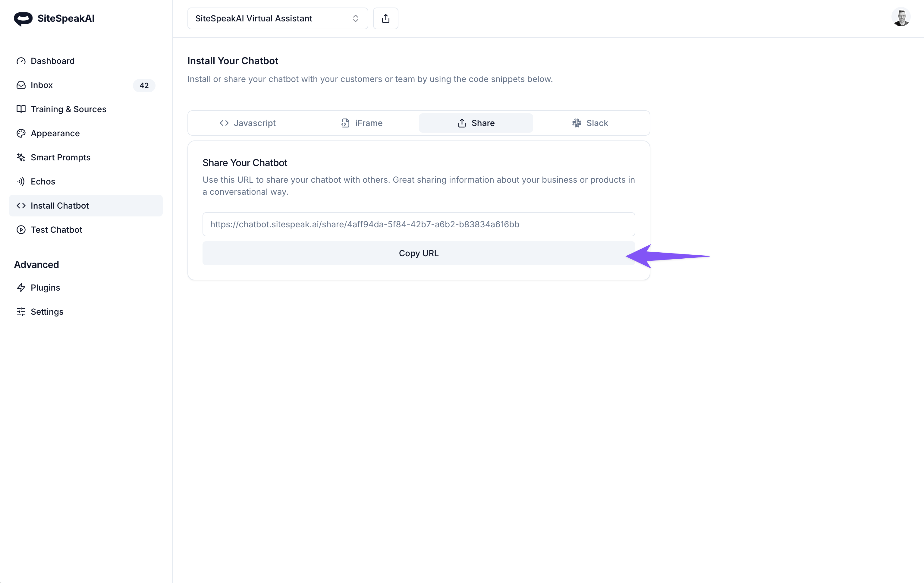Click the Echos sound wave icon
Image resolution: width=924 pixels, height=583 pixels.
pyautogui.click(x=21, y=181)
